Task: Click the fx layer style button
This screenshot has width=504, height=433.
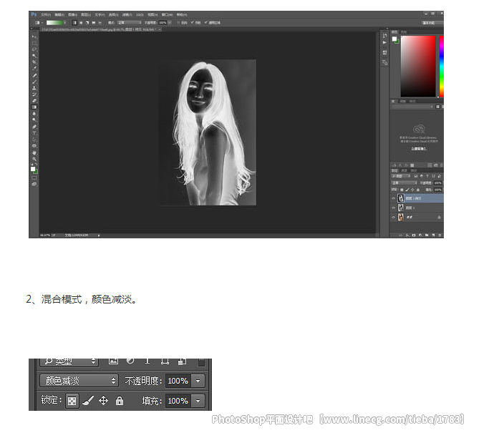Action: click(407, 235)
